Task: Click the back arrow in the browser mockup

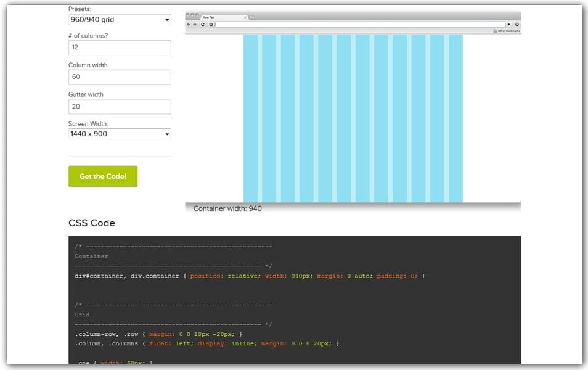Action: coord(188,24)
